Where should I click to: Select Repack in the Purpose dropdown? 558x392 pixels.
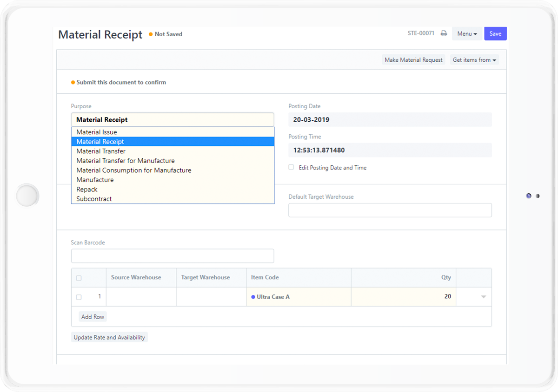[x=87, y=189]
